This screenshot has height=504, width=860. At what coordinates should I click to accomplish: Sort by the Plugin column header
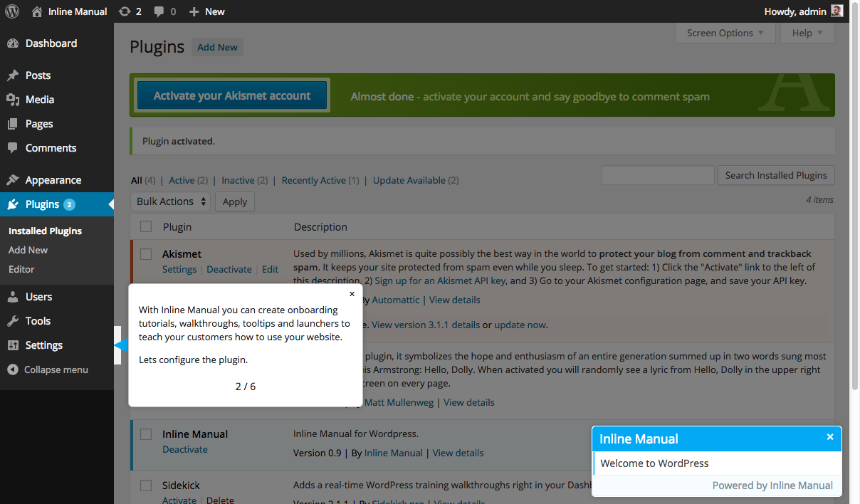click(177, 227)
